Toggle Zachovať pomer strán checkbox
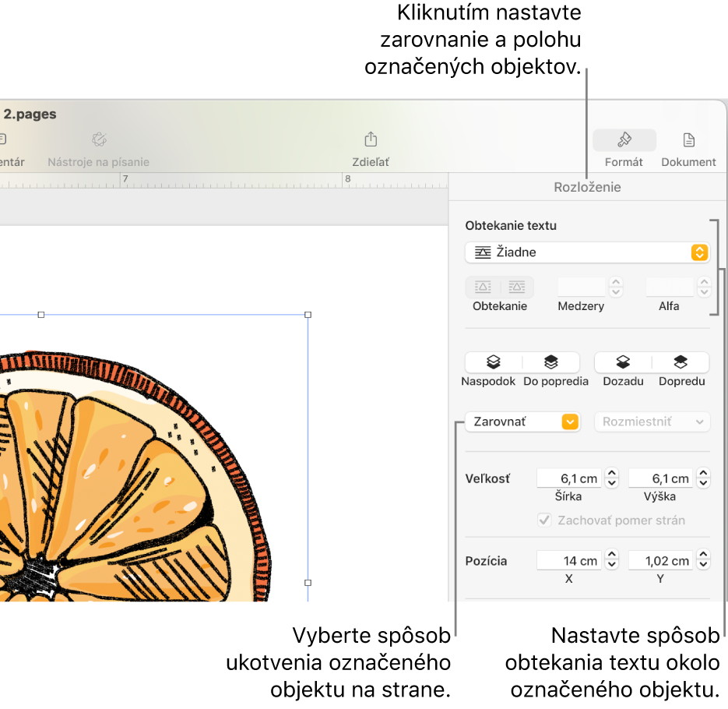Viewport: 728px width, 709px height. 544,520
